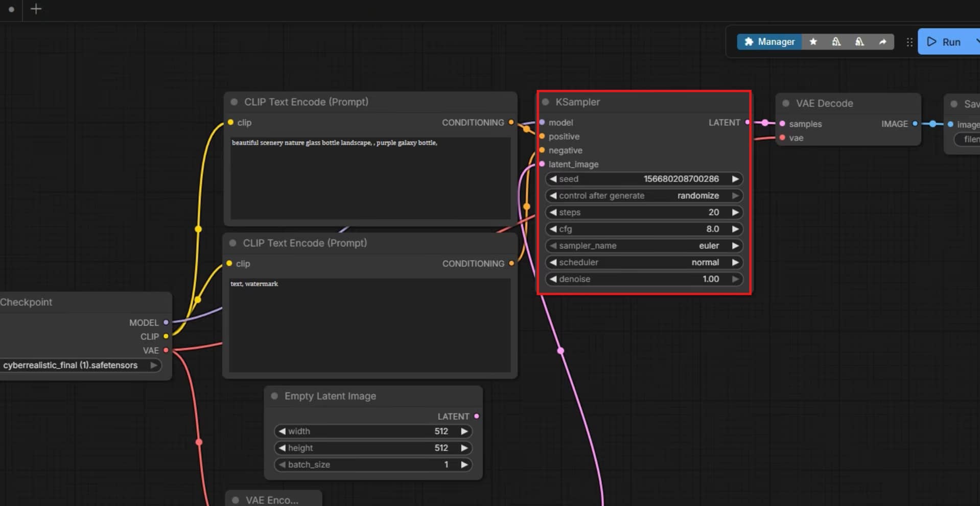Click the top CLIP Text Encode CONDITIONING output socket
Image resolution: width=980 pixels, height=506 pixels.
pos(511,122)
